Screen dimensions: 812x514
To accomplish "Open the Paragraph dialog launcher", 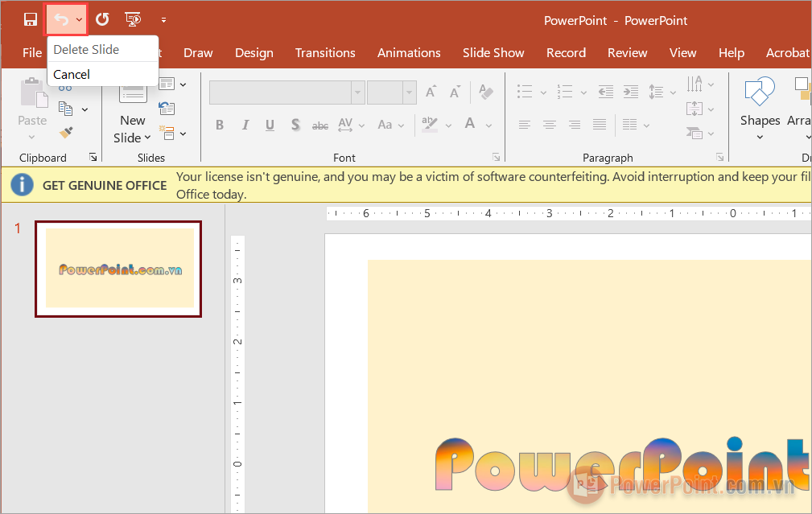I will coord(719,157).
